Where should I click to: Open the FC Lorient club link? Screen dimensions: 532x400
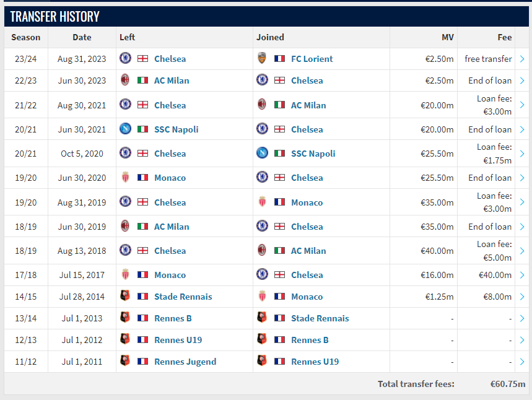coord(312,59)
